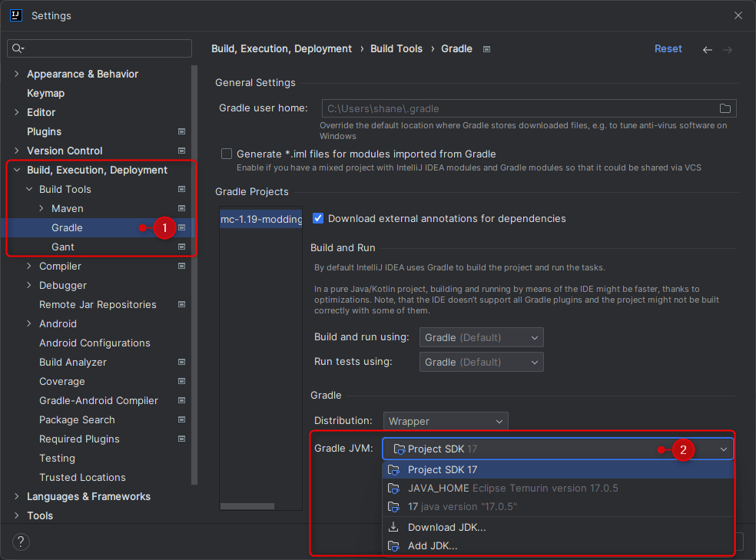Select the mc-1.19-modding project entry
Screen dimensions: 756x560
[x=261, y=219]
